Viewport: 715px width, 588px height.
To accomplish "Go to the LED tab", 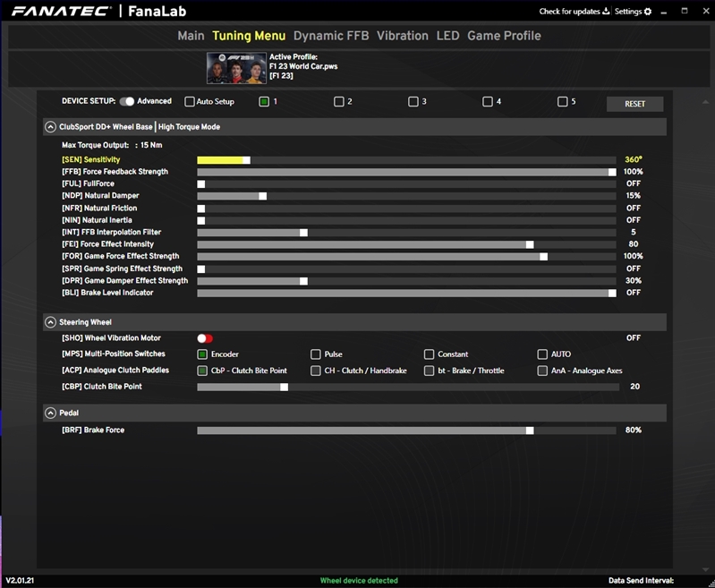I will [x=447, y=36].
